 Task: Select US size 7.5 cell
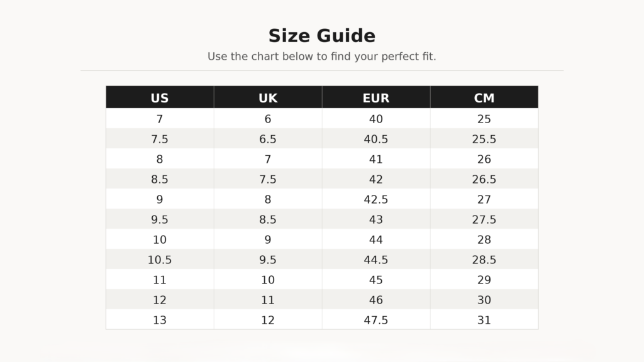pyautogui.click(x=160, y=139)
